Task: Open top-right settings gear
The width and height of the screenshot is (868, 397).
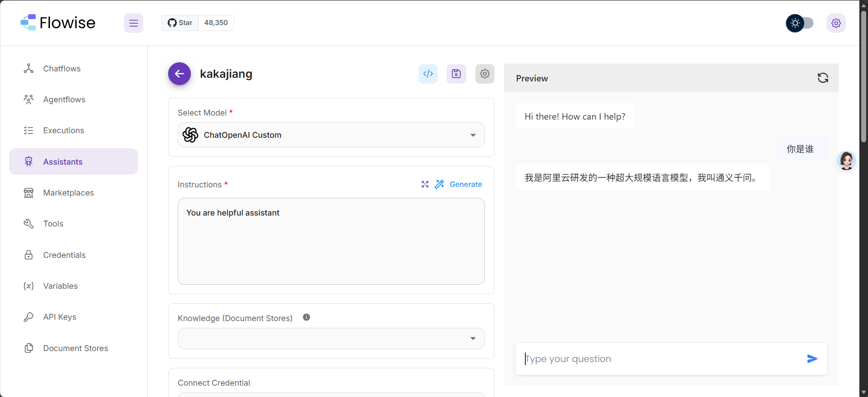Action: click(x=836, y=23)
